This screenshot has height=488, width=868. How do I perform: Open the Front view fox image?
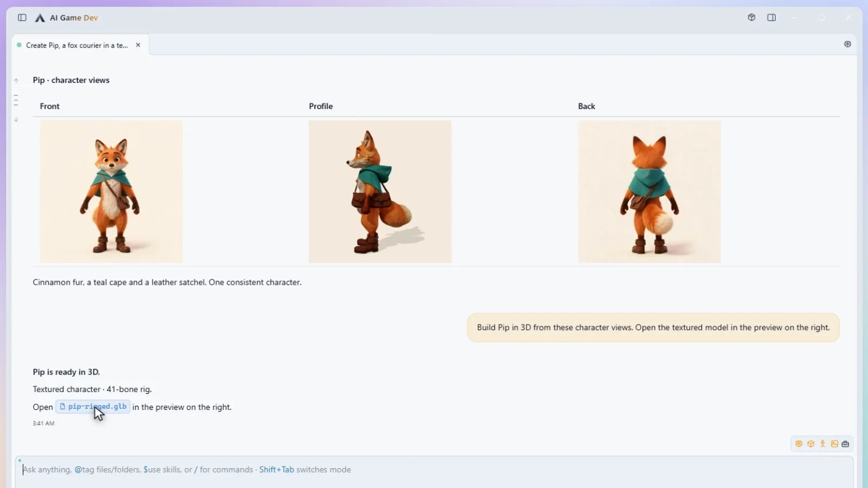(111, 192)
